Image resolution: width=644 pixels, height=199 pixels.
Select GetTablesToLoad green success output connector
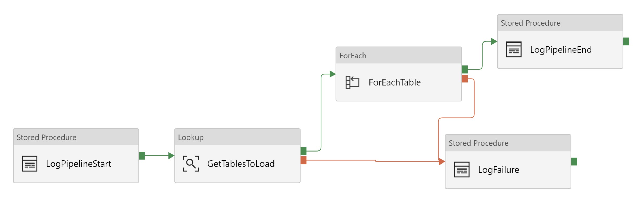(303, 151)
